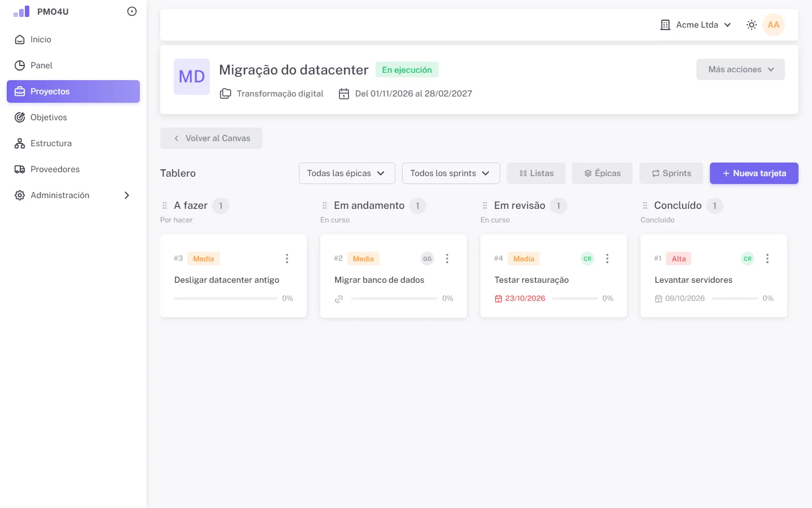The width and height of the screenshot is (812, 508).
Task: Open Todos los sprints filter
Action: coord(451,173)
